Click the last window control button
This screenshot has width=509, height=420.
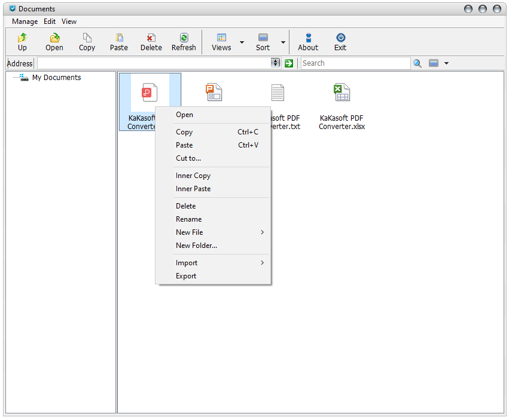pyautogui.click(x=497, y=9)
